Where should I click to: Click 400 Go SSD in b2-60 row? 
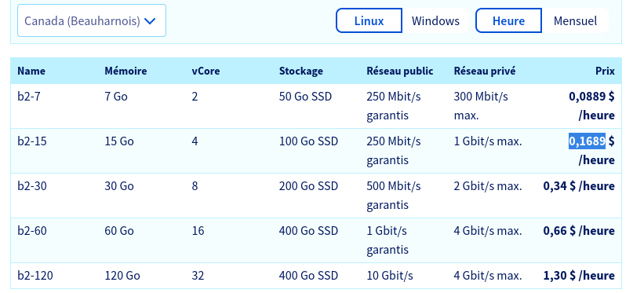click(308, 231)
